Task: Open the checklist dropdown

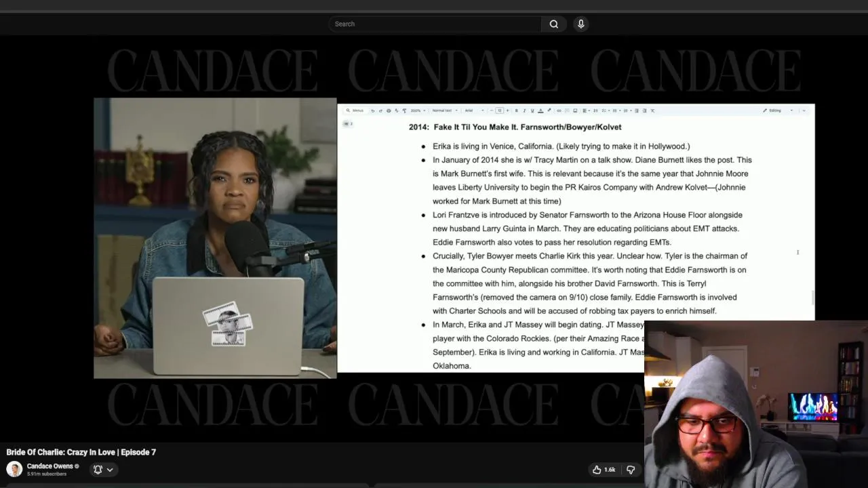Action: click(606, 110)
